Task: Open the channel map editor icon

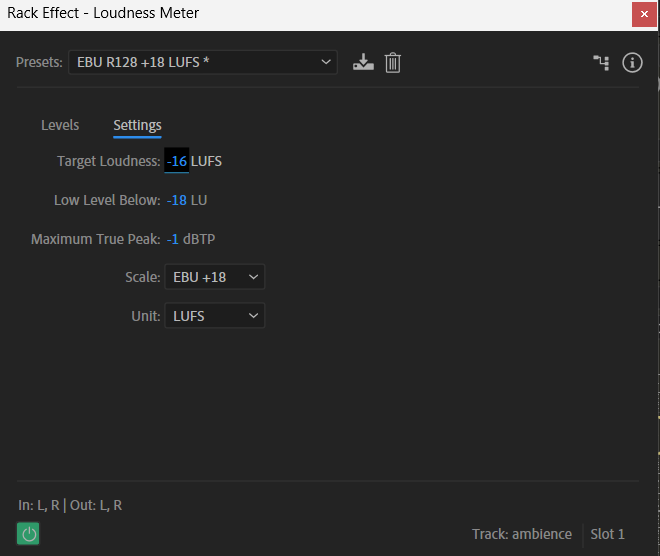Action: [601, 63]
